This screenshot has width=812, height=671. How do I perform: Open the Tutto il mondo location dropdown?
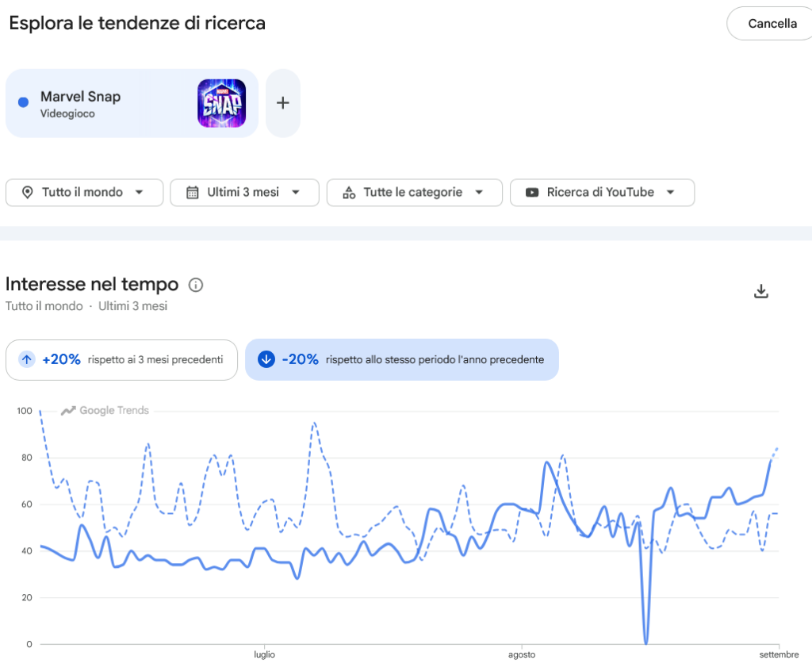point(84,192)
